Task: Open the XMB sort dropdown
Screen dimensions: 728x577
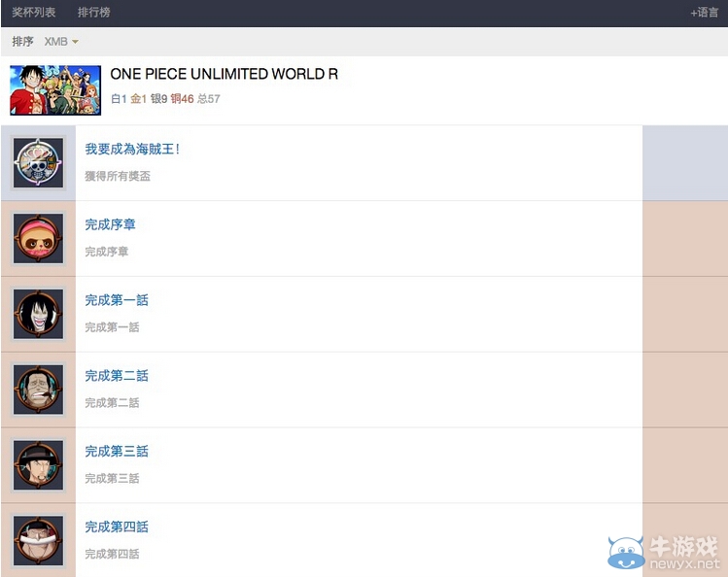Action: coord(61,42)
